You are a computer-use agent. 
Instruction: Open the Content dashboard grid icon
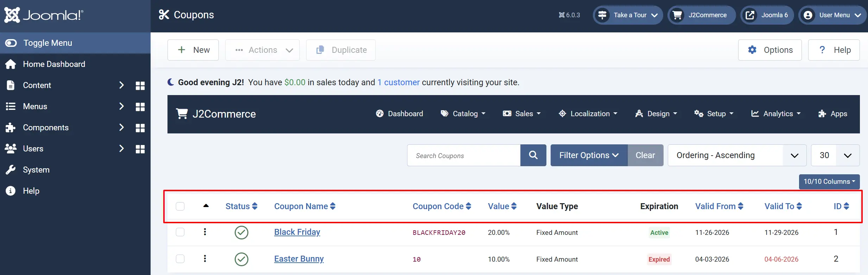tap(140, 86)
